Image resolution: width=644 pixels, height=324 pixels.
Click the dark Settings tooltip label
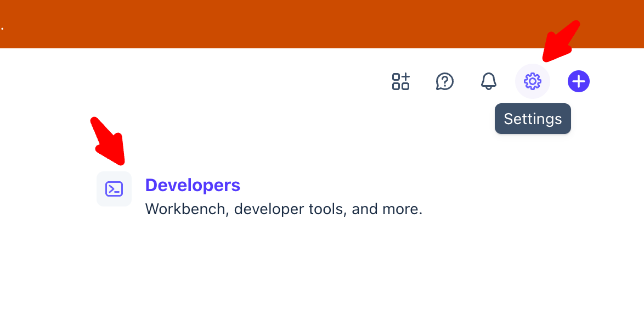click(533, 119)
